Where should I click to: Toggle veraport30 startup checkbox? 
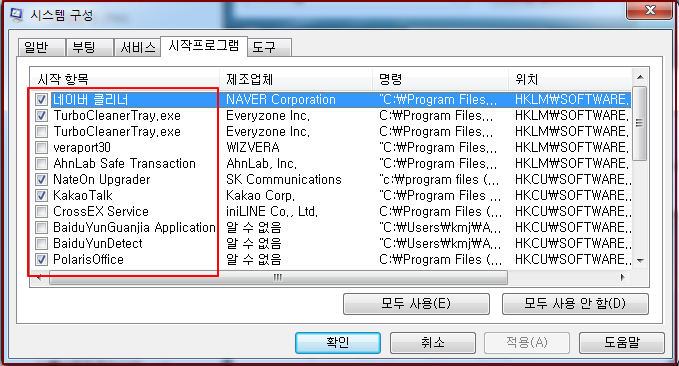click(42, 148)
